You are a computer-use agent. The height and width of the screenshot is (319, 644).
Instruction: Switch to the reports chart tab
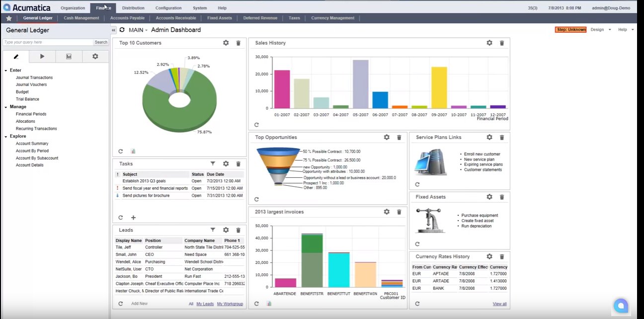point(69,56)
